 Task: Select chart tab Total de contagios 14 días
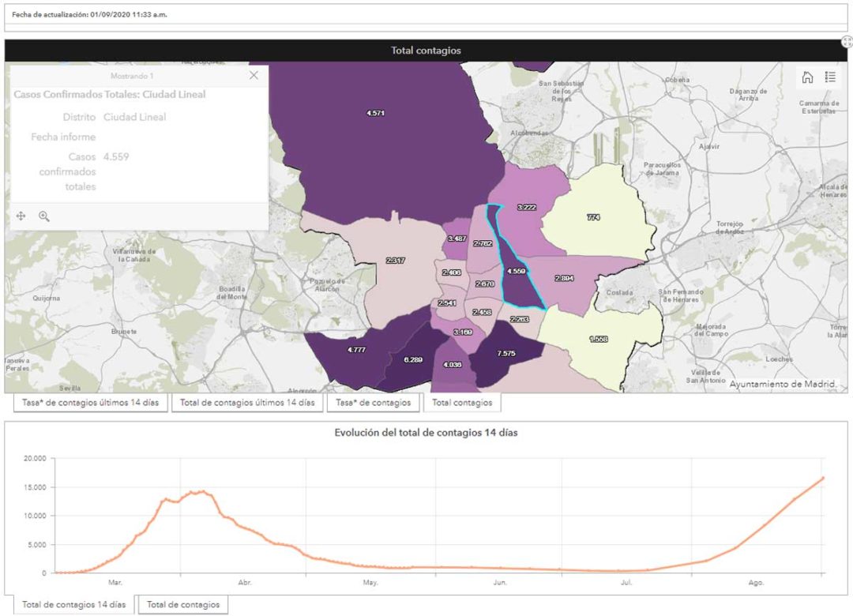pyautogui.click(x=74, y=605)
